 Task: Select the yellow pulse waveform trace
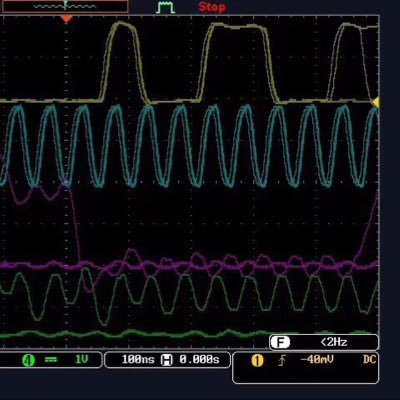pos(190,62)
